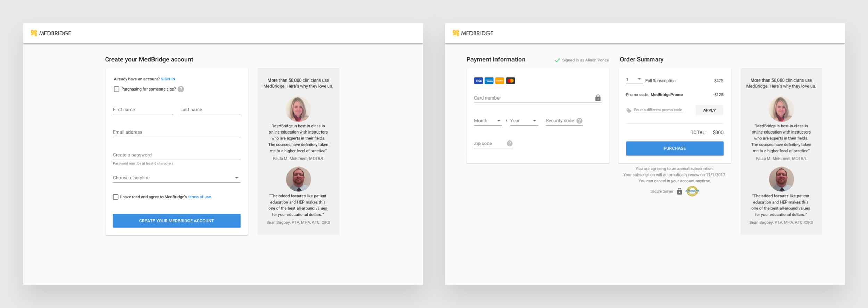Open the Choose discipline dropdown
Screen dimensions: 868x308
176,178
